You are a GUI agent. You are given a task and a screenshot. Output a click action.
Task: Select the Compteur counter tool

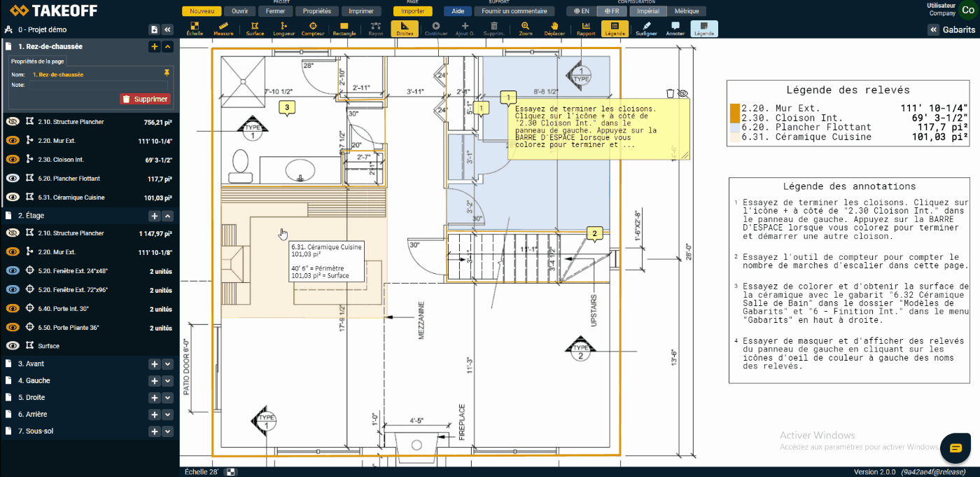pyautogui.click(x=313, y=29)
